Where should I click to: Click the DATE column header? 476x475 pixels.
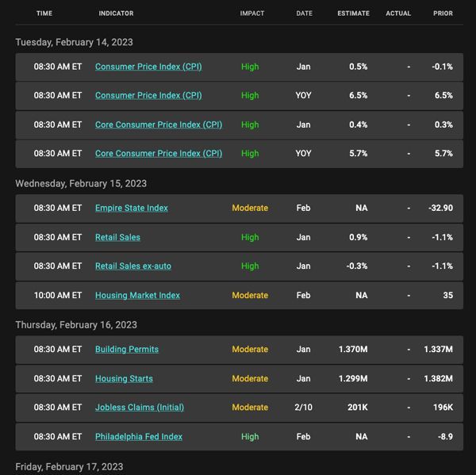(x=304, y=13)
